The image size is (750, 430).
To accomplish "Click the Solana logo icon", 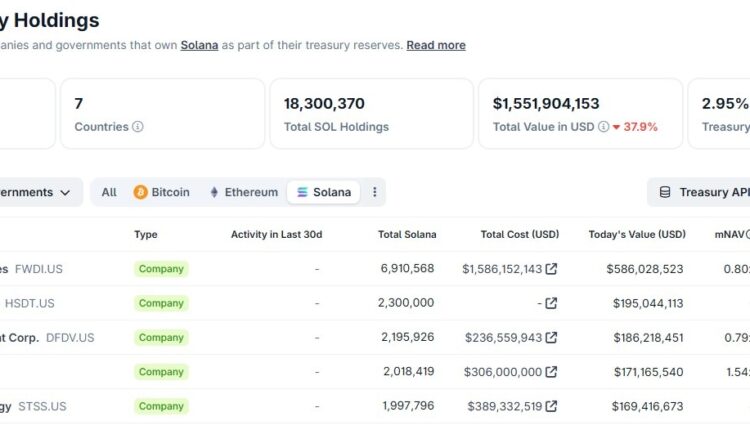I will [302, 192].
